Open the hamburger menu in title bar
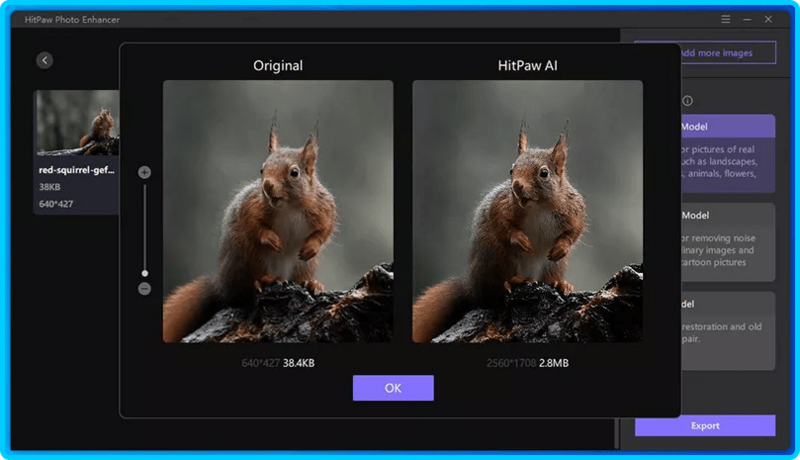This screenshot has height=460, width=800. (726, 19)
